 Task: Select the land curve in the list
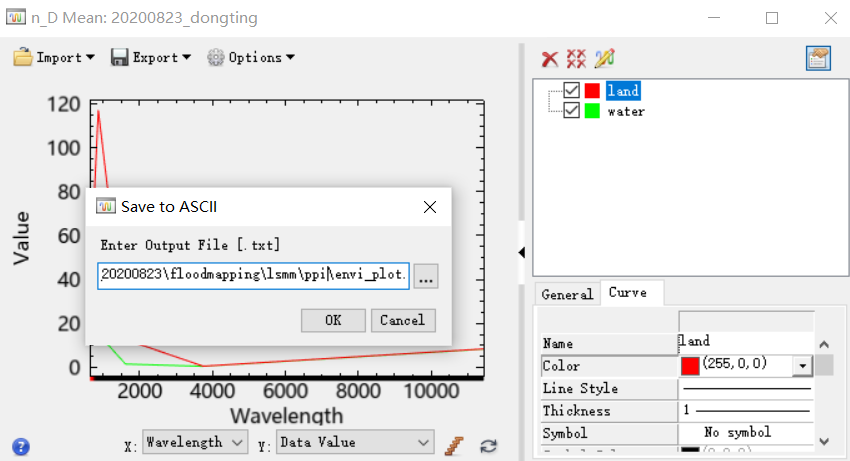623,91
